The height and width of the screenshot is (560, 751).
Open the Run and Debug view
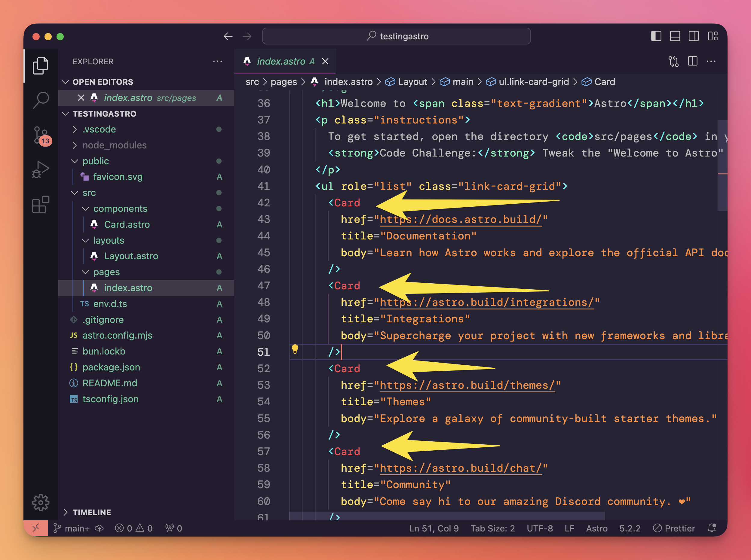click(x=41, y=169)
